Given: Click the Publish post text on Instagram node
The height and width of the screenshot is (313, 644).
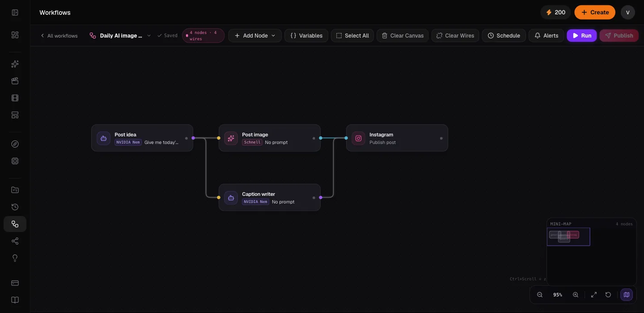Looking at the screenshot, I should point(382,142).
